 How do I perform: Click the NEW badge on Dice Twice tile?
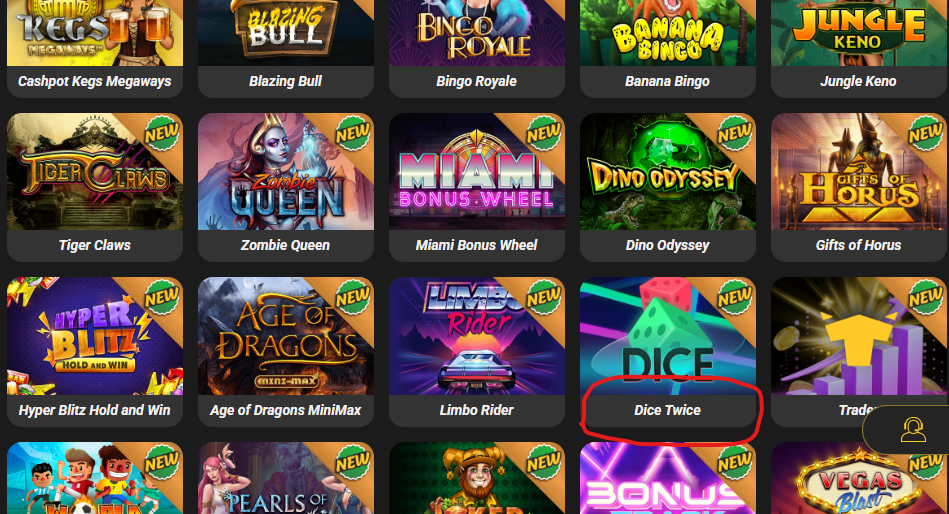click(735, 297)
